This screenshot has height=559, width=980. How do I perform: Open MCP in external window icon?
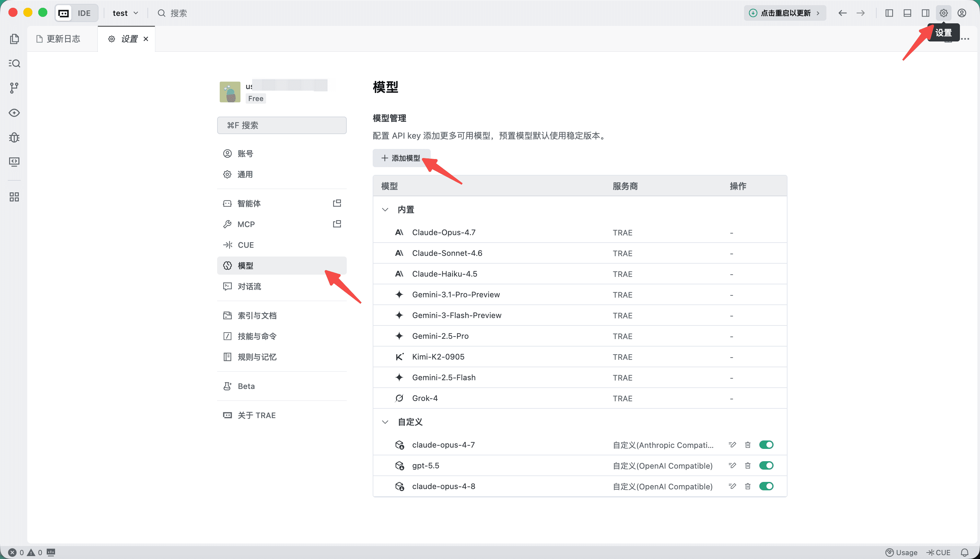[337, 224]
